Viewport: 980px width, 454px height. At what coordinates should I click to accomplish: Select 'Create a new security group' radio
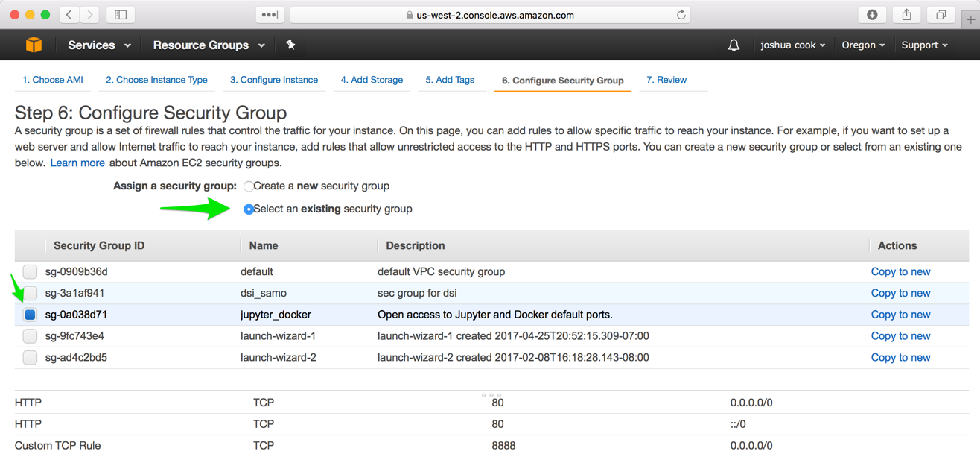(249, 186)
